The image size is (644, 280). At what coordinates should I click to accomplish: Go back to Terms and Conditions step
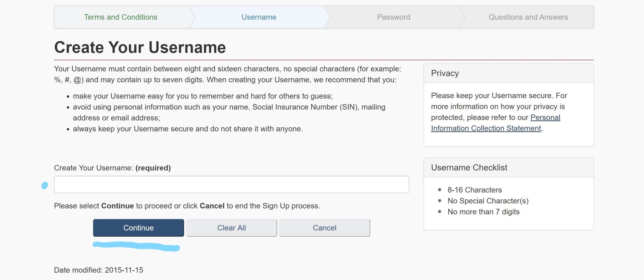tap(120, 17)
